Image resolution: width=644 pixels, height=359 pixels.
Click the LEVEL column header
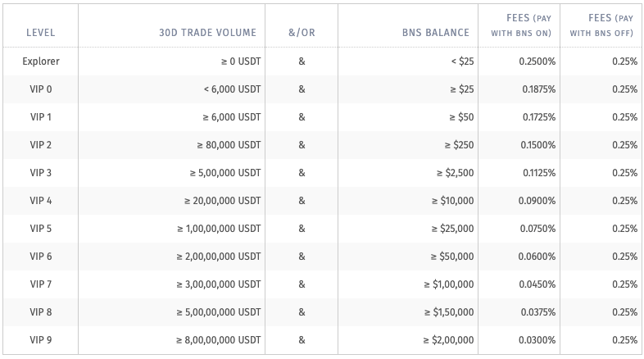coord(41,33)
